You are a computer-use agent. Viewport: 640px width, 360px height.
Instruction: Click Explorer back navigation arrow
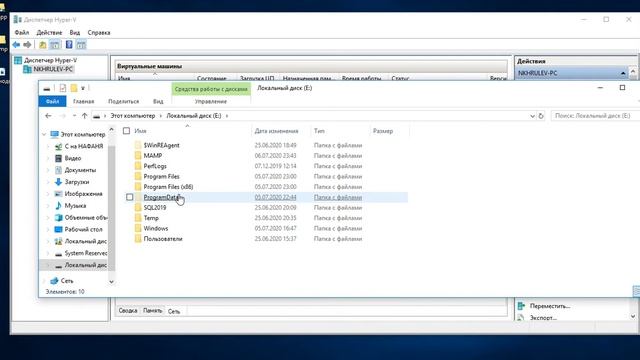(48, 116)
